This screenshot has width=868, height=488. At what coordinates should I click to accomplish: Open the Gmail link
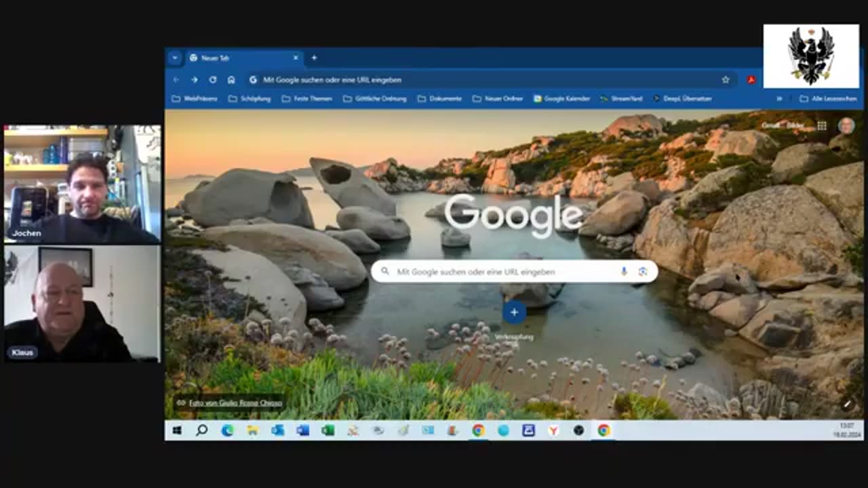pyautogui.click(x=770, y=125)
